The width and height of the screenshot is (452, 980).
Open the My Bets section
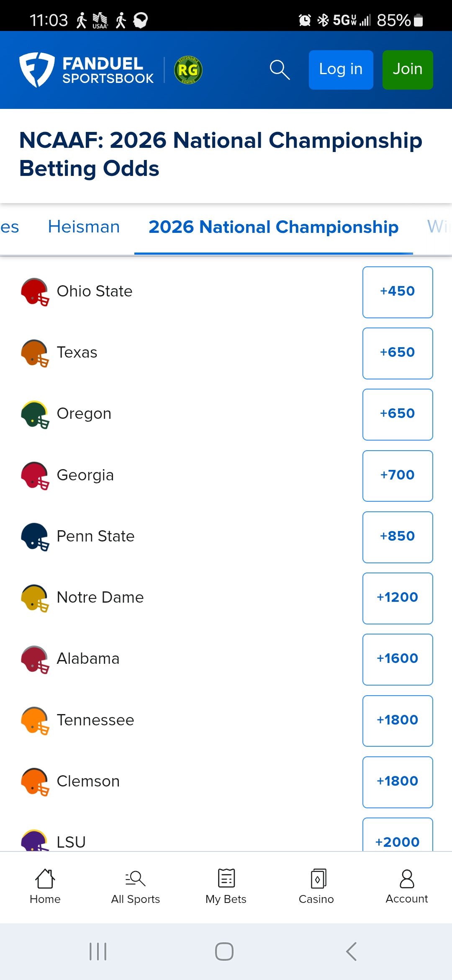click(226, 886)
